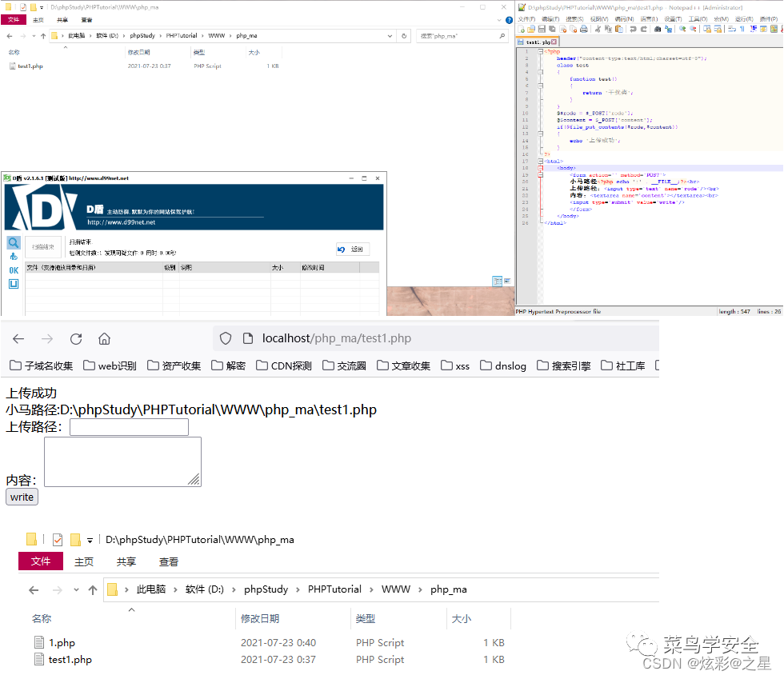
Task: Click Print icon in Notepad++ toolbar
Action: [x=583, y=29]
